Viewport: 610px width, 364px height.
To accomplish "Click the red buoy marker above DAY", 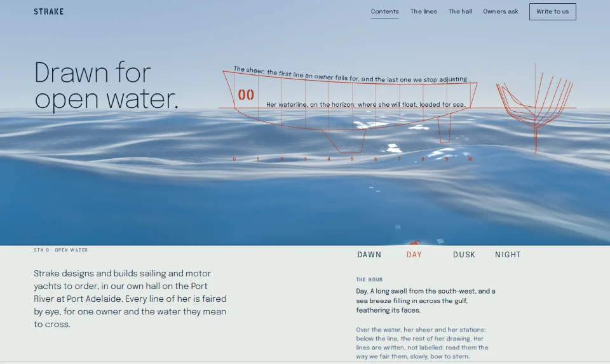I will click(x=415, y=243).
